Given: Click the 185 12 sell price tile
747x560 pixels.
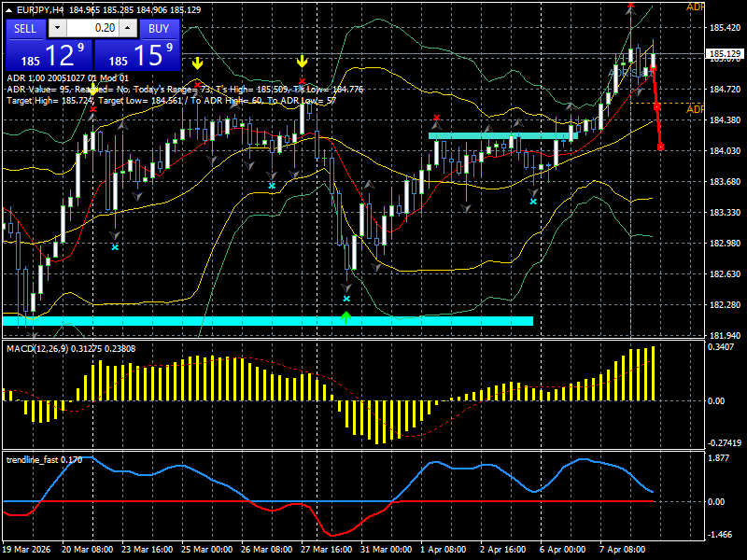Looking at the screenshot, I should coord(49,55).
